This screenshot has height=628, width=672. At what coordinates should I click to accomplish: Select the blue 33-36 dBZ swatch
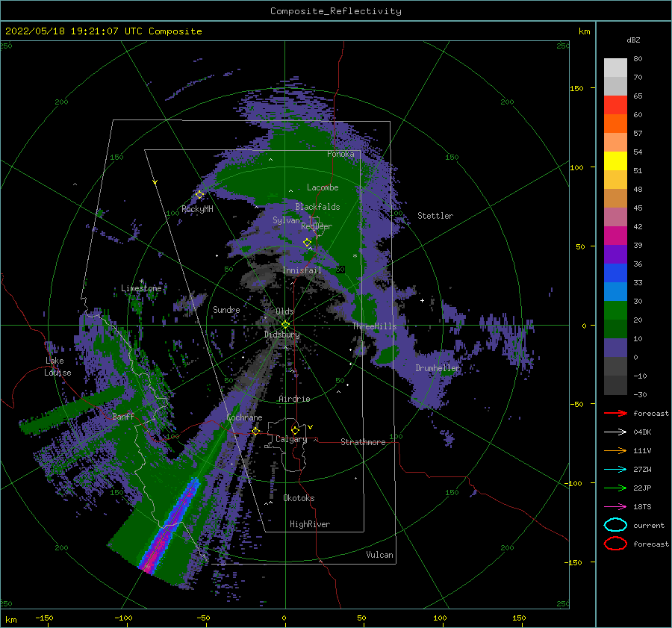615,273
